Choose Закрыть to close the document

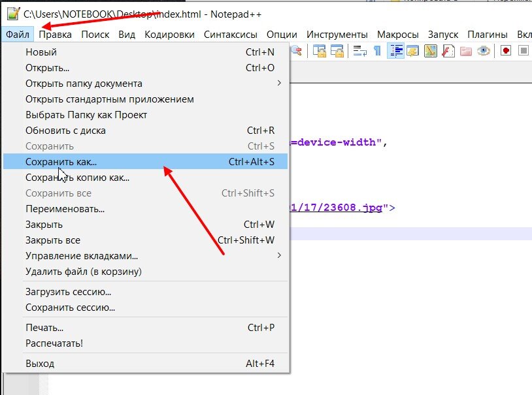pos(145,225)
